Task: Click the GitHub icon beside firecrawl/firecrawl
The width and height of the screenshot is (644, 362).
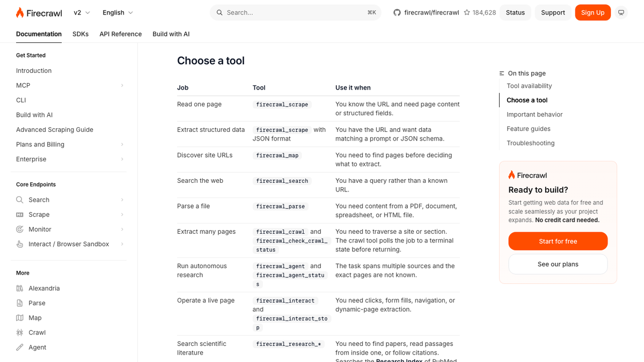Action: 397,12
